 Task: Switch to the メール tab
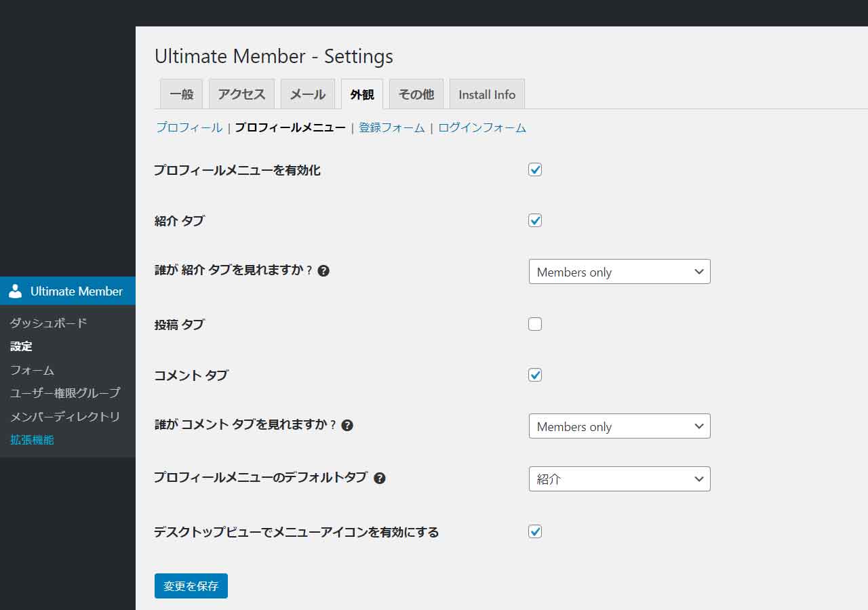308,94
